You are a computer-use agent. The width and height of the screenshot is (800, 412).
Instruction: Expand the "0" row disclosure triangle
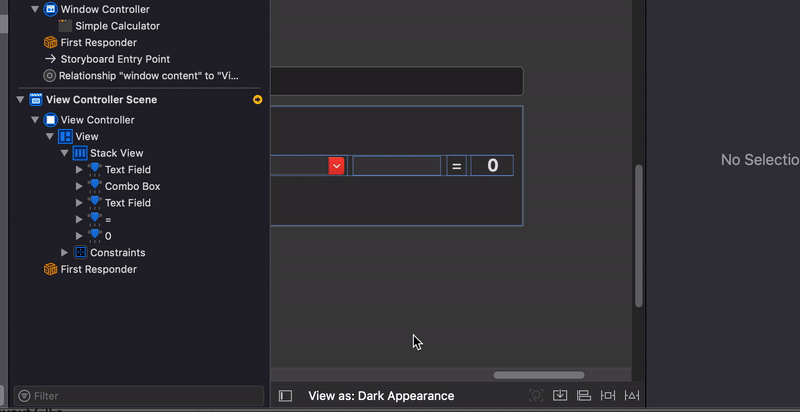tap(79, 236)
